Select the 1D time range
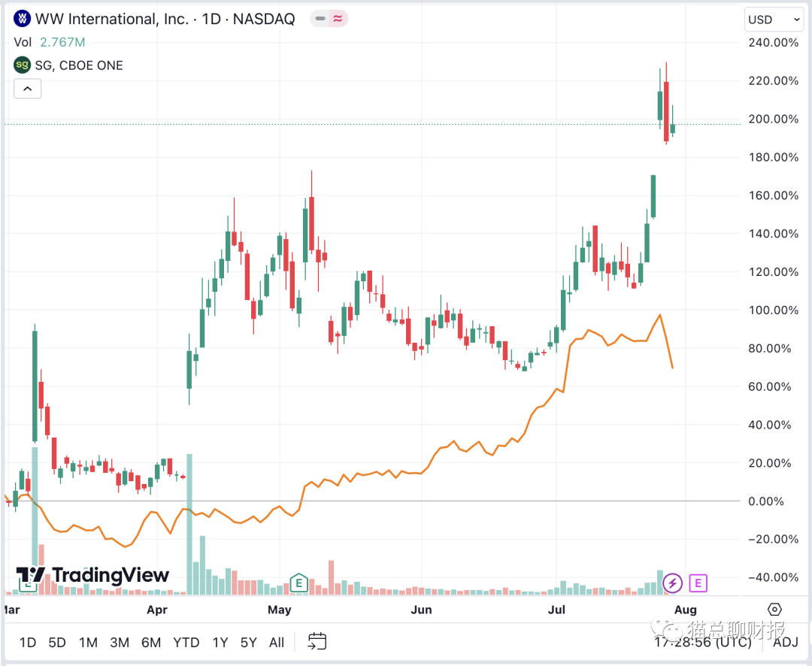Image resolution: width=812 pixels, height=666 pixels. [x=28, y=642]
